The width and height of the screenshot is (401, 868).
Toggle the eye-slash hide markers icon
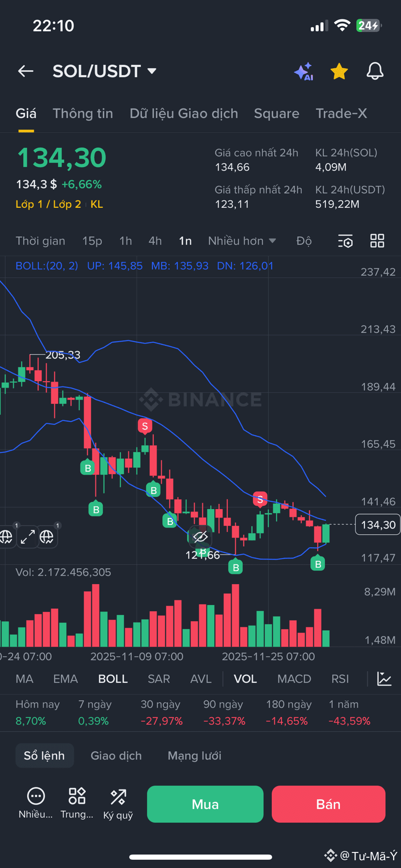(x=200, y=536)
